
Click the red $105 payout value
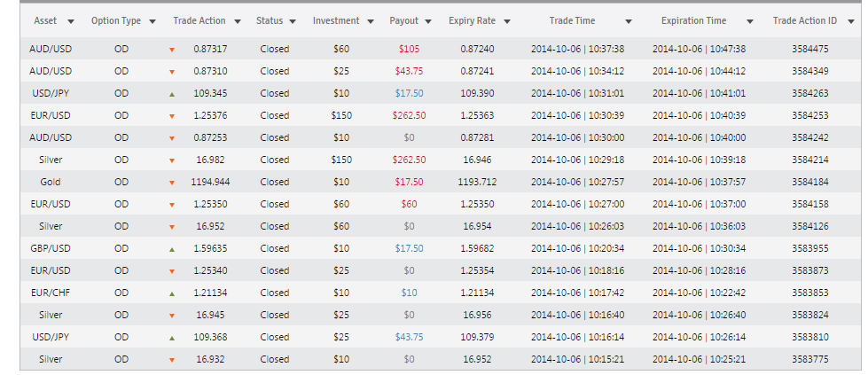409,49
